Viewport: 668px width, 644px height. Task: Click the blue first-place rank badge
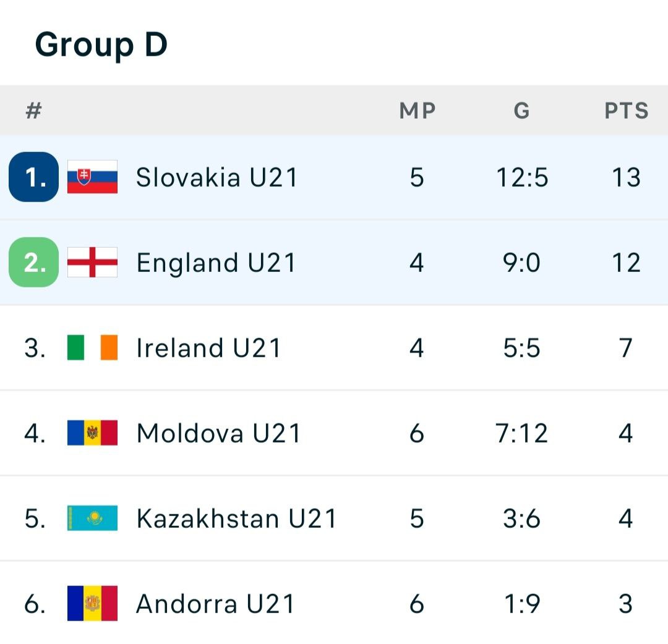tap(33, 177)
